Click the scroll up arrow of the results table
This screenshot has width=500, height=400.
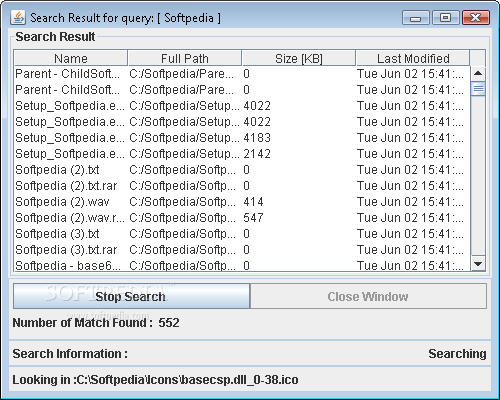(478, 73)
